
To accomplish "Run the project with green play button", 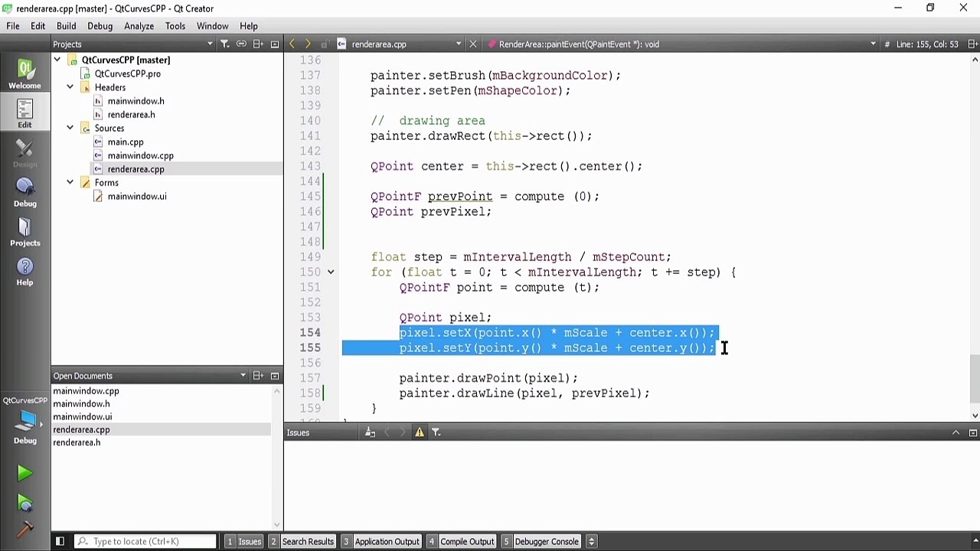I will [x=24, y=474].
